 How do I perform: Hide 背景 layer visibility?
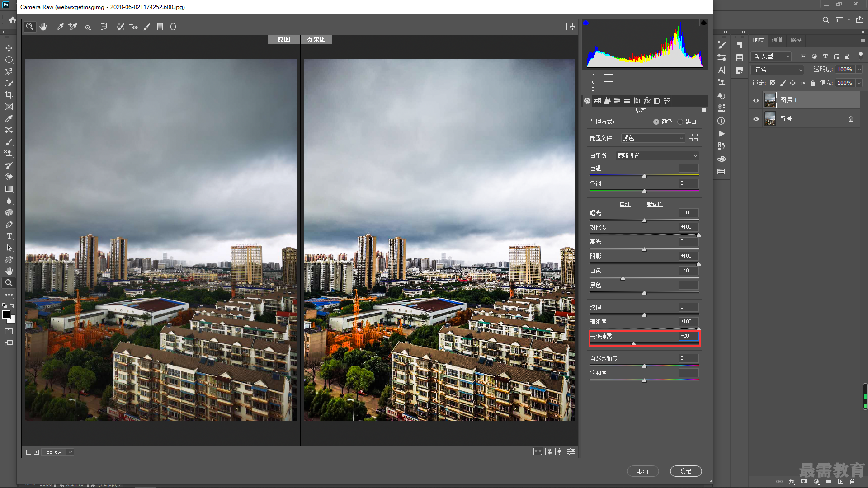[756, 119]
